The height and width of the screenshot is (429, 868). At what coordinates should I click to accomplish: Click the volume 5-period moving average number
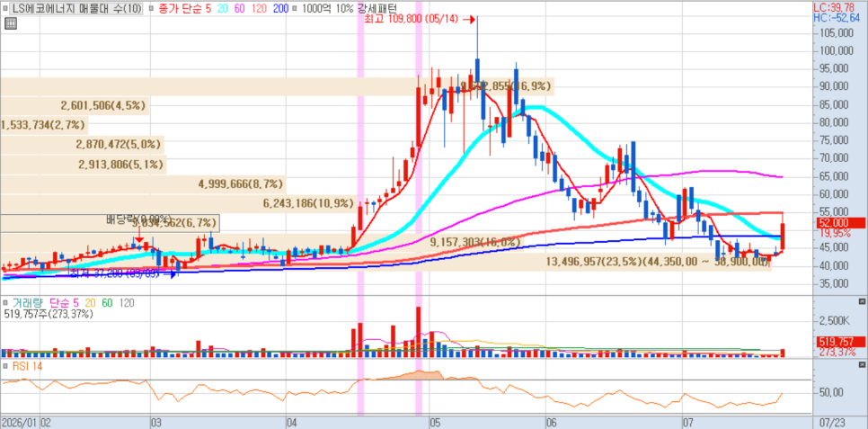75,303
